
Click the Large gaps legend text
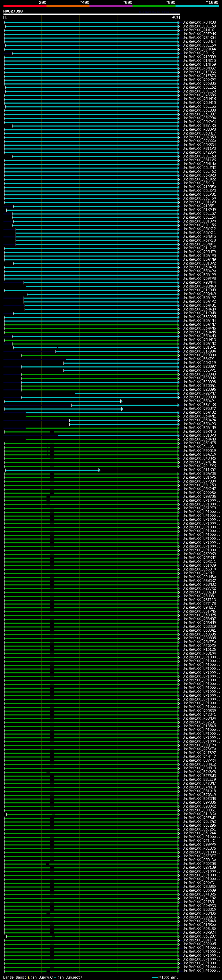[x=43, y=977]
